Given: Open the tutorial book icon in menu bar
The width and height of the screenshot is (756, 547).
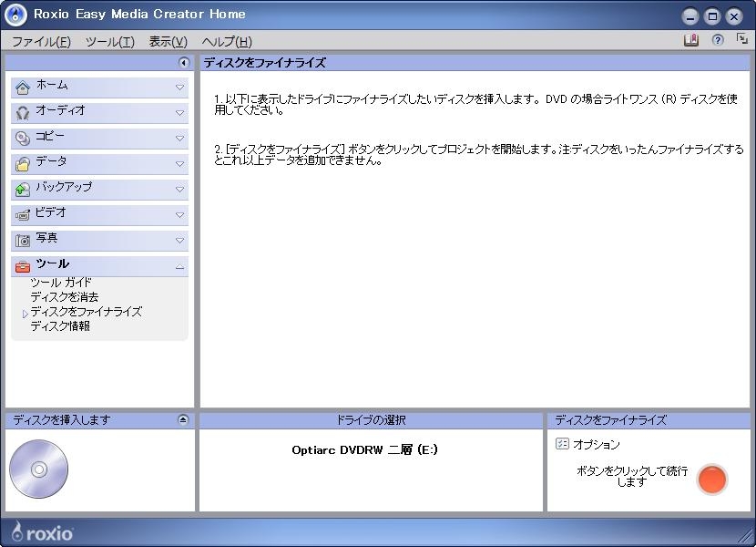Looking at the screenshot, I should 691,40.
